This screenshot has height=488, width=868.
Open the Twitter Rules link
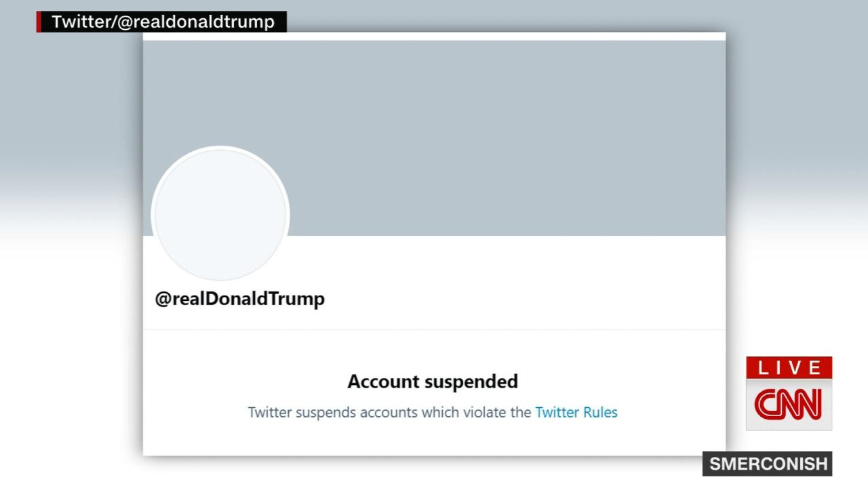(x=576, y=412)
